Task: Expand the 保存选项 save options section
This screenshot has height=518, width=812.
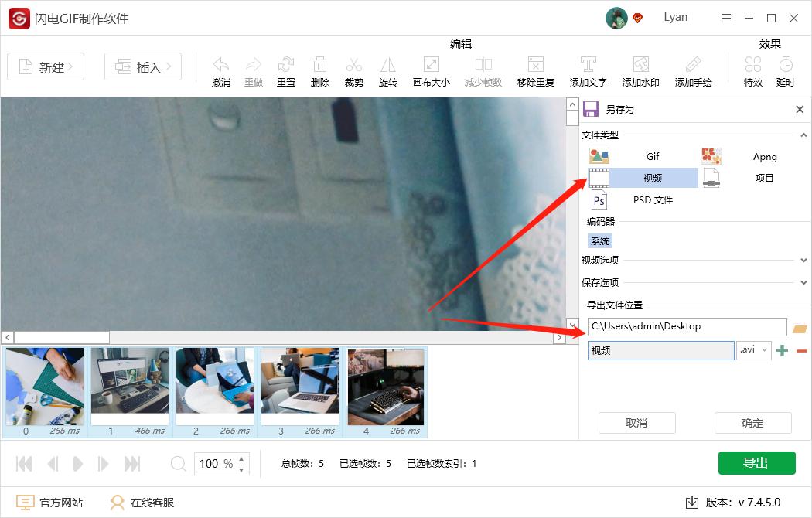Action: click(x=804, y=281)
